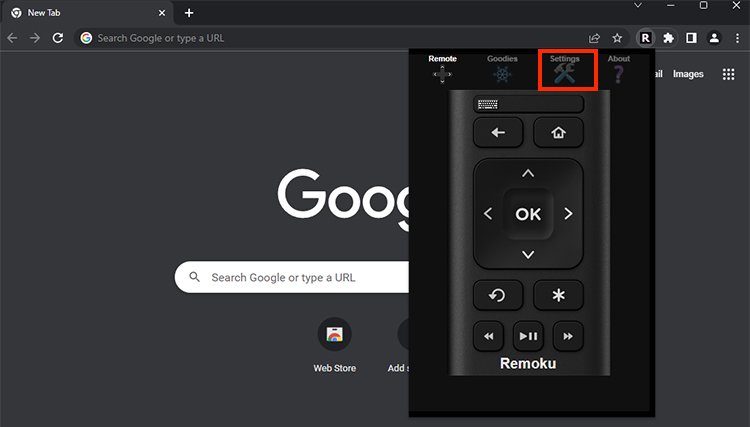The image size is (750, 427).
Task: Open the About tab in Remoku
Action: click(618, 69)
